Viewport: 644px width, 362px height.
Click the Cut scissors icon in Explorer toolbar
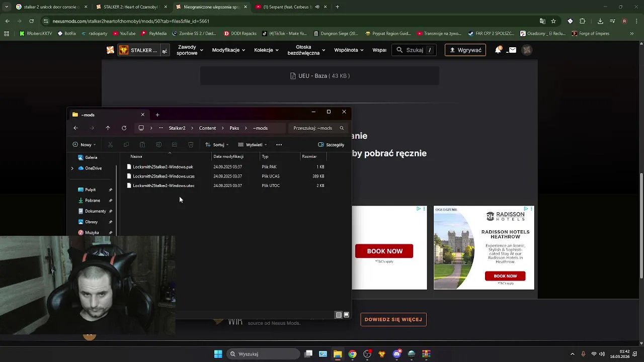coord(110,145)
